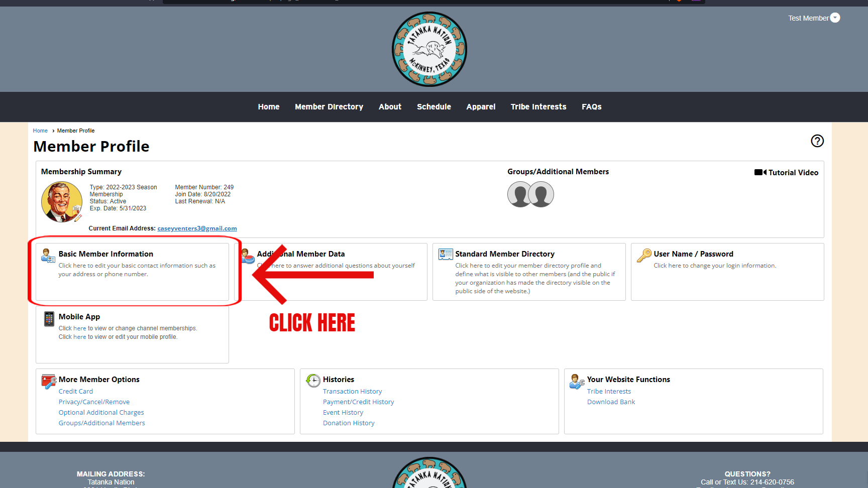
Task: Open Tribe Interests link under Website Functions
Action: [609, 392]
